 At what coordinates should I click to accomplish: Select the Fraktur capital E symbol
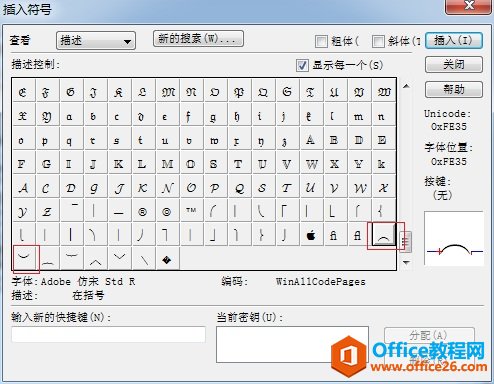click(23, 91)
